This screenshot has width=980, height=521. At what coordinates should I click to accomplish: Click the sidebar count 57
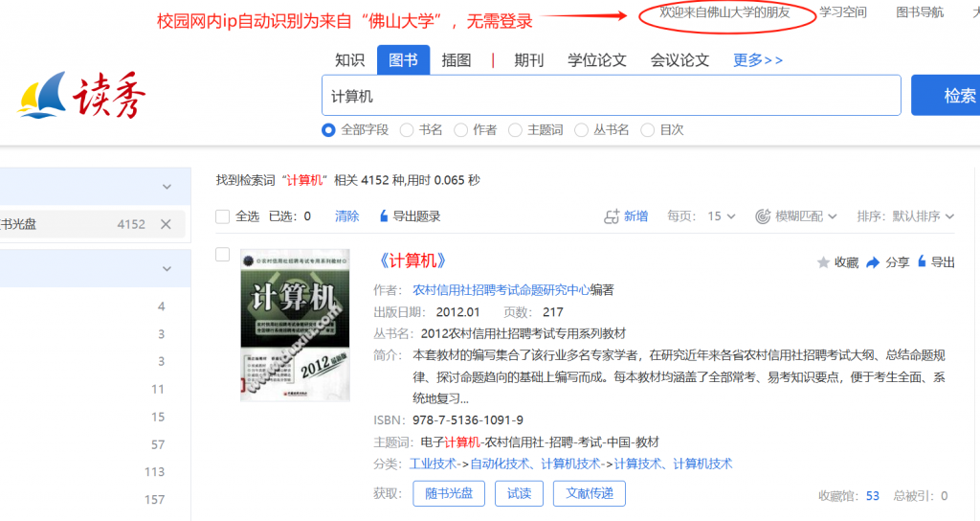pyautogui.click(x=158, y=444)
